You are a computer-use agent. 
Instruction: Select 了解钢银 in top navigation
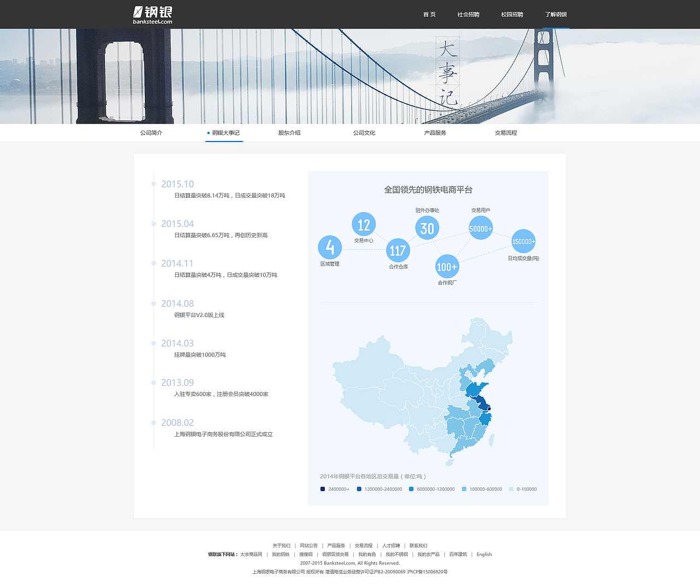556,15
